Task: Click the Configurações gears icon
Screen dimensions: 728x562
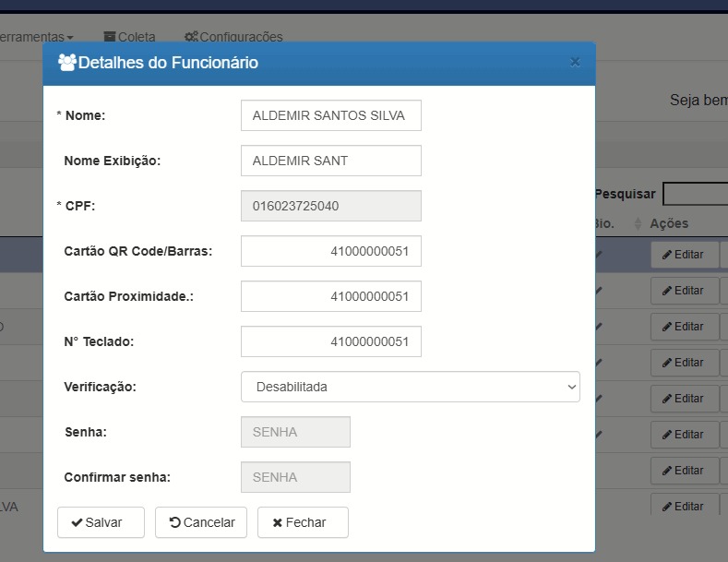Action: (x=191, y=37)
